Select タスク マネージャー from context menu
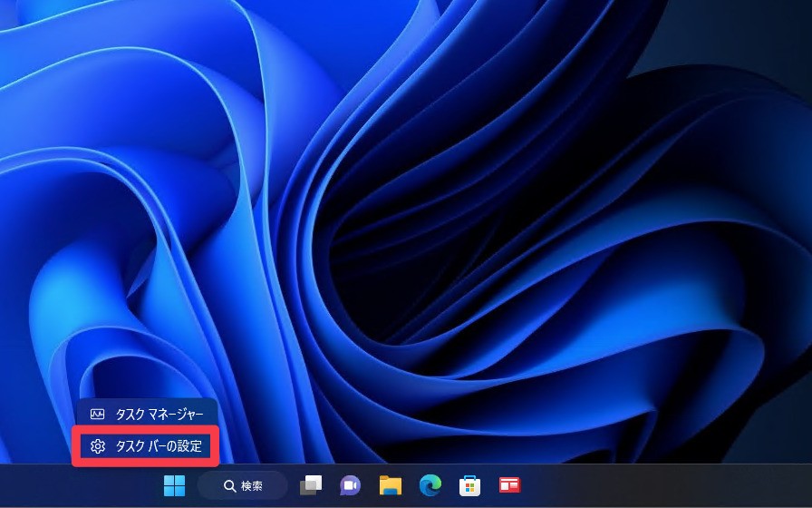Screen dimensions: 812x508 tap(147, 415)
